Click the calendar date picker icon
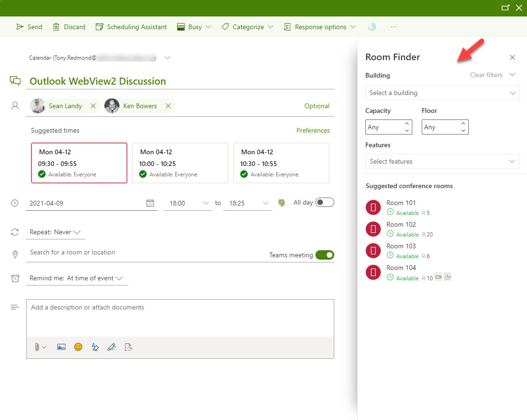Screen dimensions: 527x420 (150, 203)
